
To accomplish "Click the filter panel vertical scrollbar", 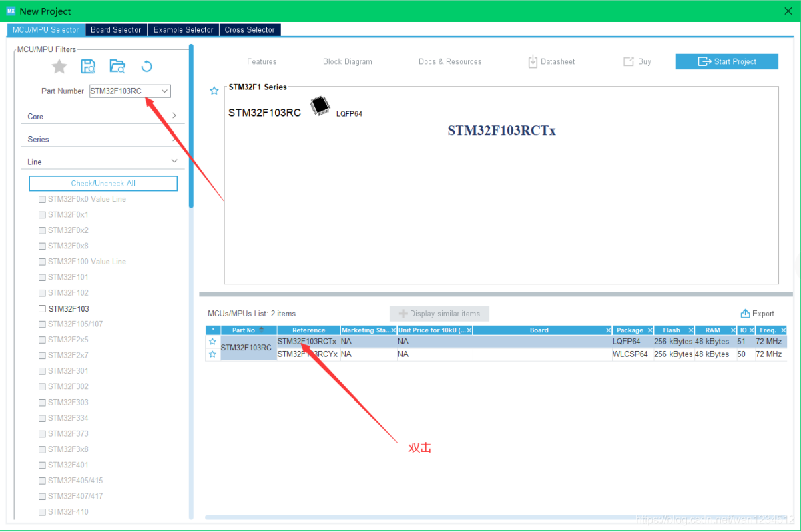I will 191,127.
